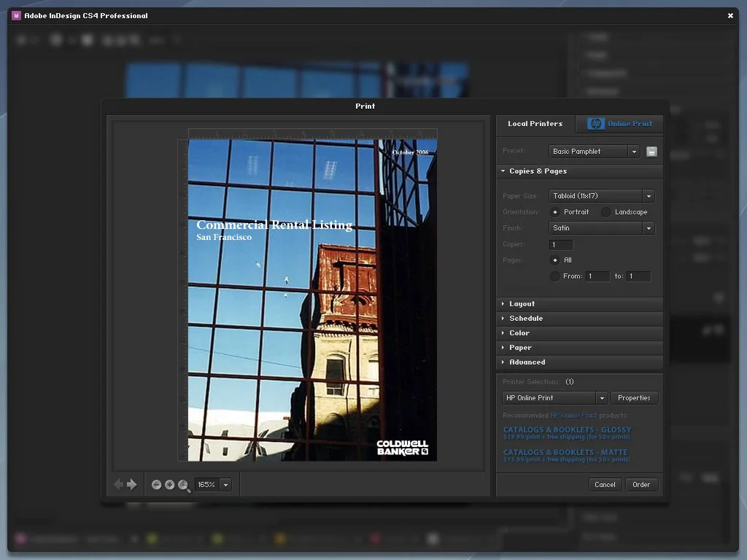
Task: Click the horizontal ruler above preview
Action: click(312, 134)
